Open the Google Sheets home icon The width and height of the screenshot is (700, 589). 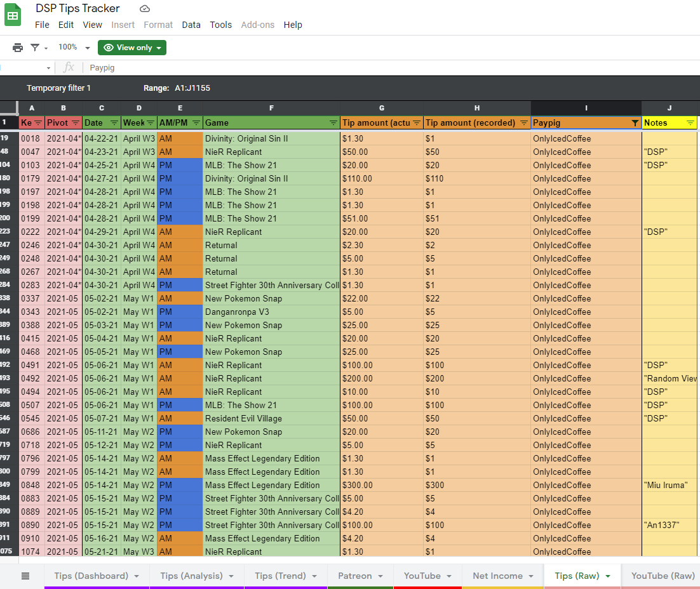13,15
